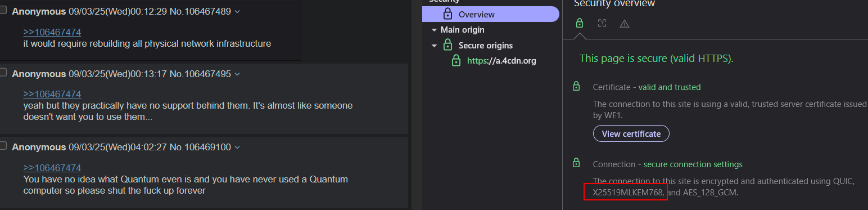Follow >>106467474 quote link in 04:02:27 post
868x210 pixels.
point(52,168)
